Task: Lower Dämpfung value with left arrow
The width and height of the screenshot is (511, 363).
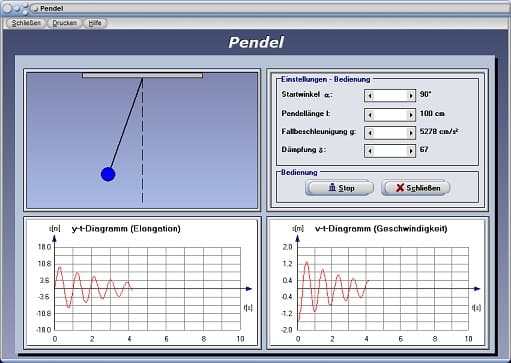Action: click(x=369, y=151)
